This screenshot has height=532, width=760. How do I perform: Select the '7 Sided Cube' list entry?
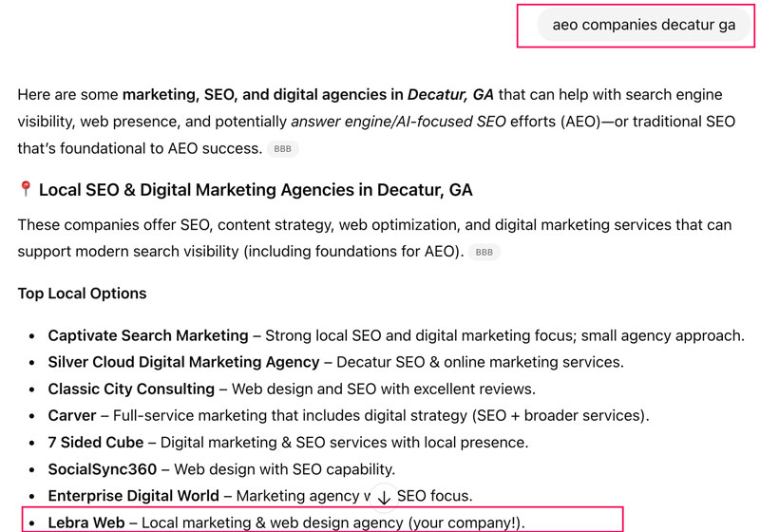pos(96,442)
